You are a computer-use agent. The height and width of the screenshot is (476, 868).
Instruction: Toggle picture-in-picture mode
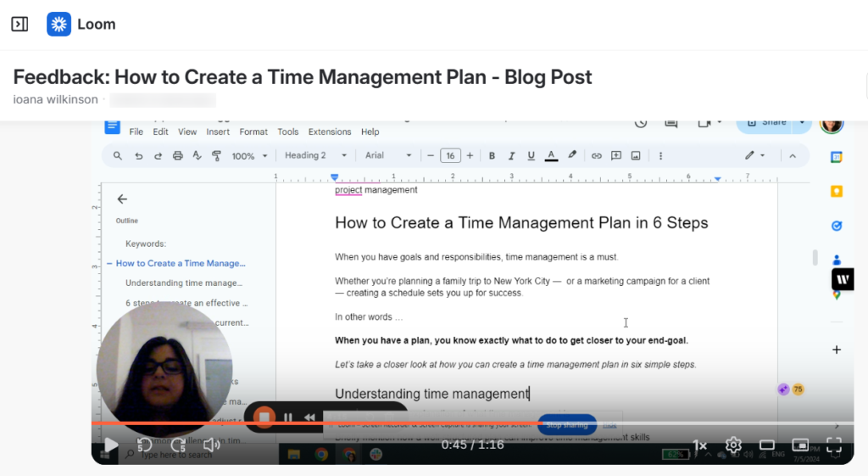point(800,445)
